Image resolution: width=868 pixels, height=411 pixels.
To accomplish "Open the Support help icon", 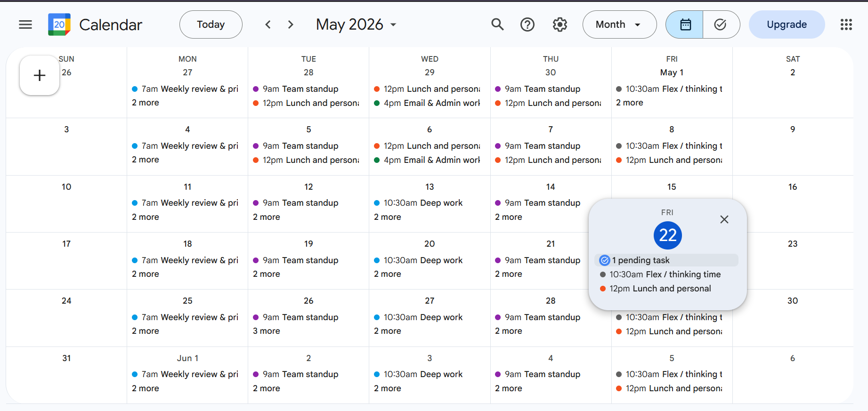I will [527, 24].
